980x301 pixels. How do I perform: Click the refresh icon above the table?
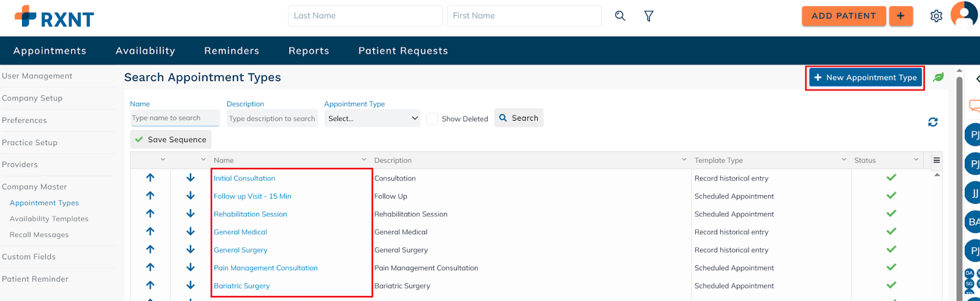932,122
